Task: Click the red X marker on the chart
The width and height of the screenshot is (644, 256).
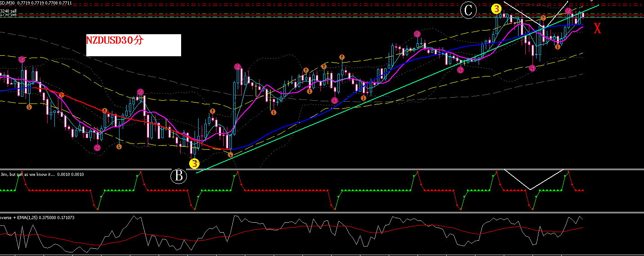Action: point(597,28)
